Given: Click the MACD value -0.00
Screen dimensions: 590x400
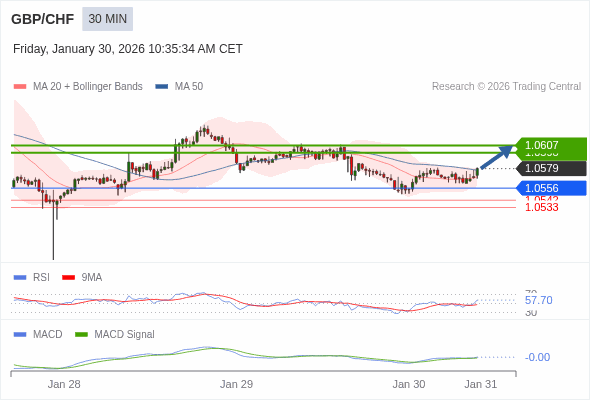Looking at the screenshot, I should click(537, 357).
